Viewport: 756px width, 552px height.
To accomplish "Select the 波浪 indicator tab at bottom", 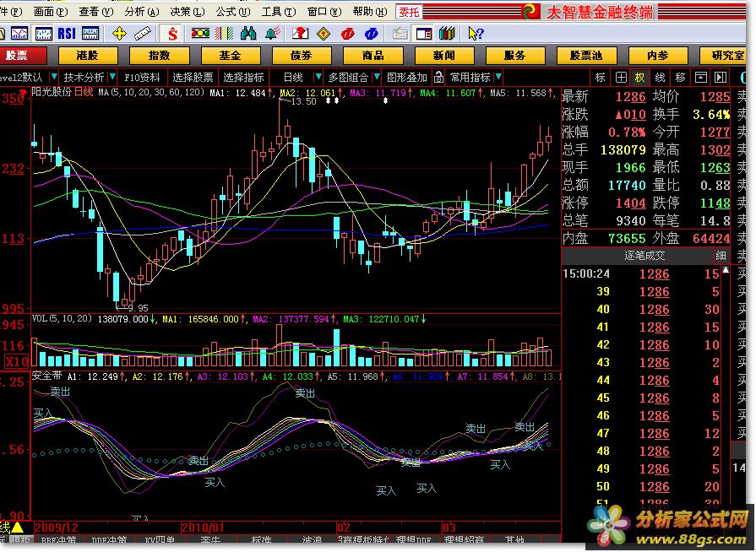I will pos(312,540).
